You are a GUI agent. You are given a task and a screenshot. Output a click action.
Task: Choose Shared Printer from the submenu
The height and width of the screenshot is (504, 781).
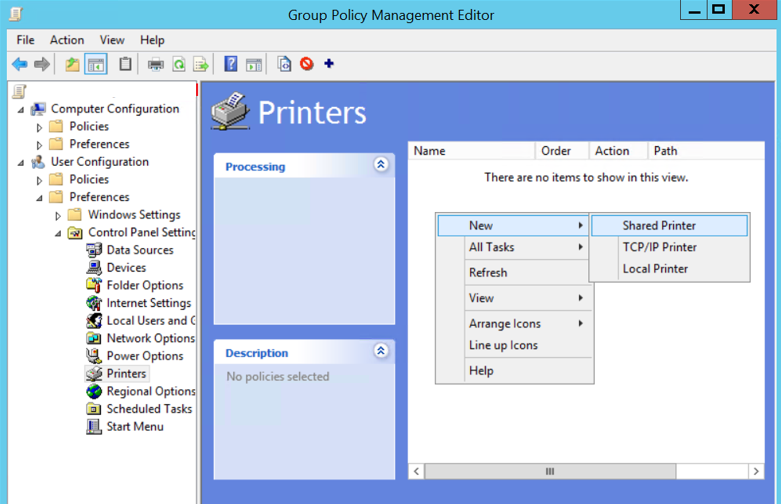[x=659, y=226]
